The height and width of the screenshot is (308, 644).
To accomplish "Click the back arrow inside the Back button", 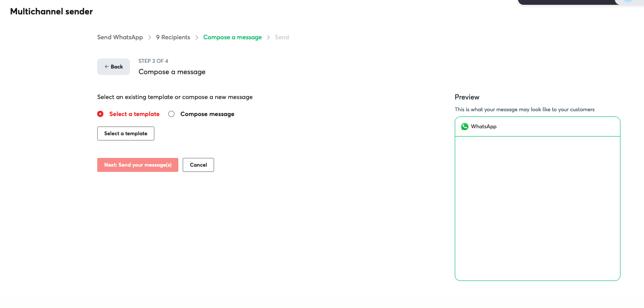I will coord(107,66).
